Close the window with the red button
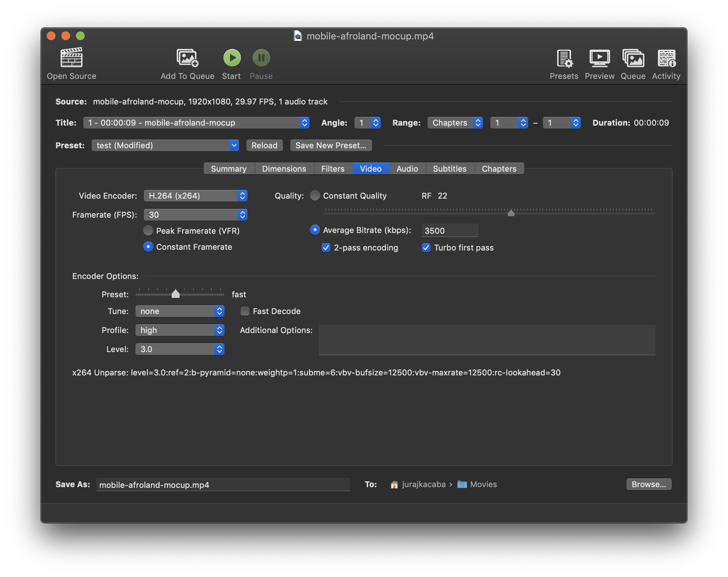This screenshot has width=728, height=577. click(x=51, y=36)
